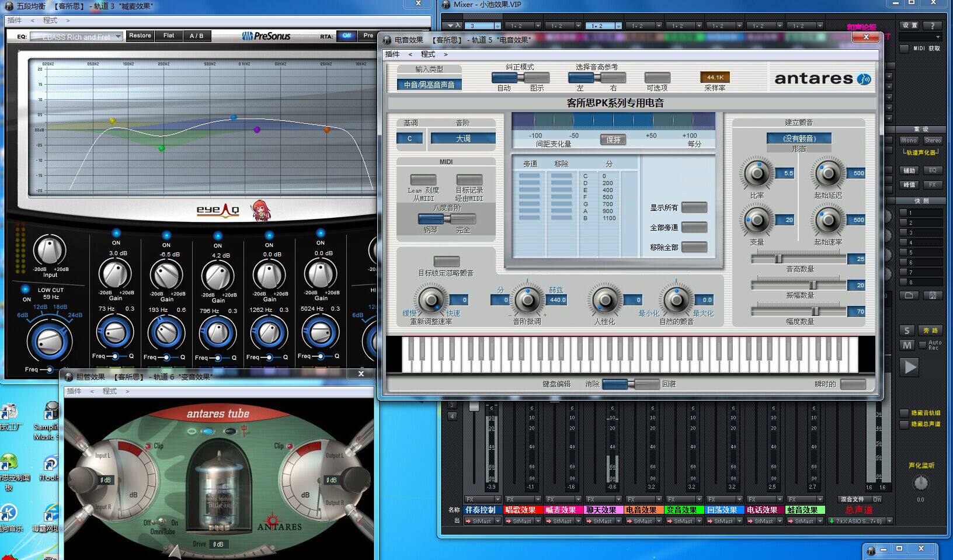Screen dimensions: 953x560
Task: Click the 设置 button in the Mixer
Action: tap(910, 26)
